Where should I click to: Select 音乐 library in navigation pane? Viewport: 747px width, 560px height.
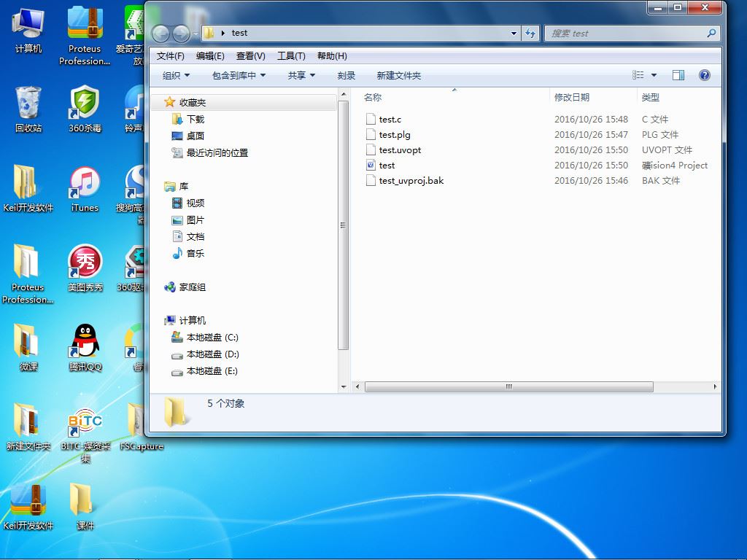click(x=196, y=253)
